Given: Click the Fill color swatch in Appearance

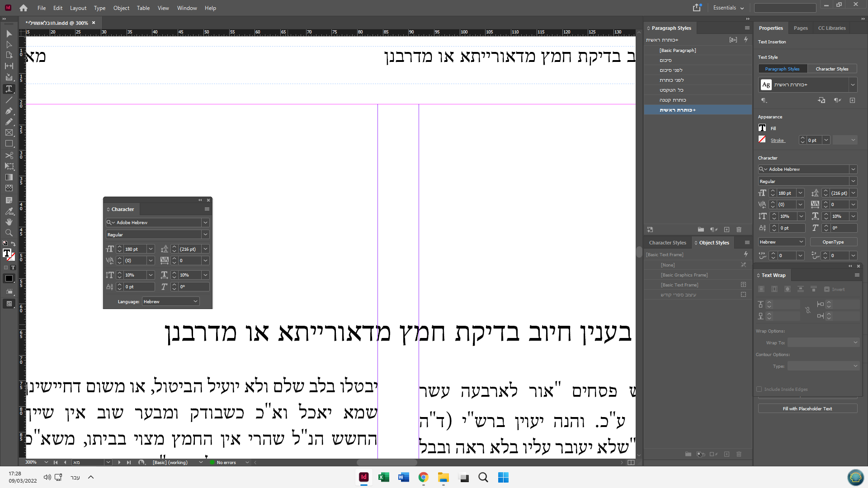Looking at the screenshot, I should 762,128.
